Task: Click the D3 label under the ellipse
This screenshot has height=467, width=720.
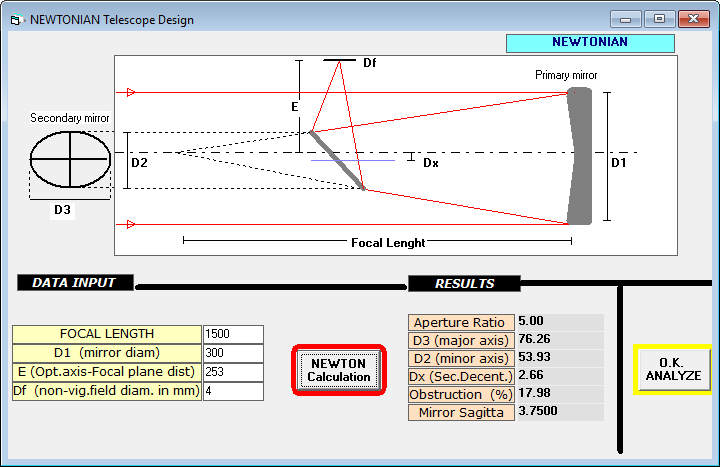Action: pyautogui.click(x=62, y=210)
